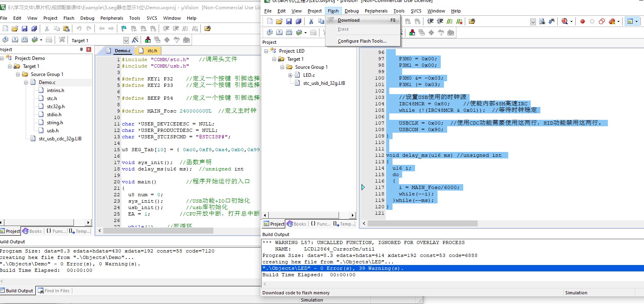The width and height of the screenshot is (644, 304).
Task: Click Comment Selection icon in right window toolbar
Action: click(450, 21)
